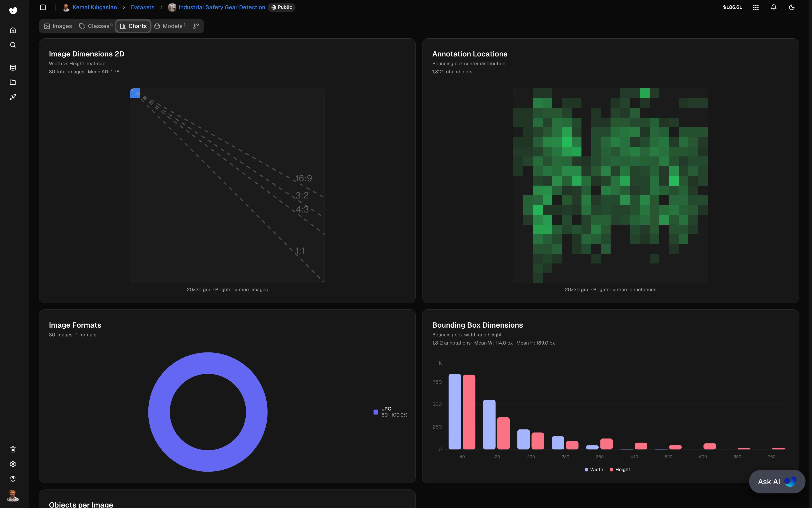Viewport: 812px width, 508px height.
Task: Open the user profile avatar at sidebar bottom
Action: [13, 496]
